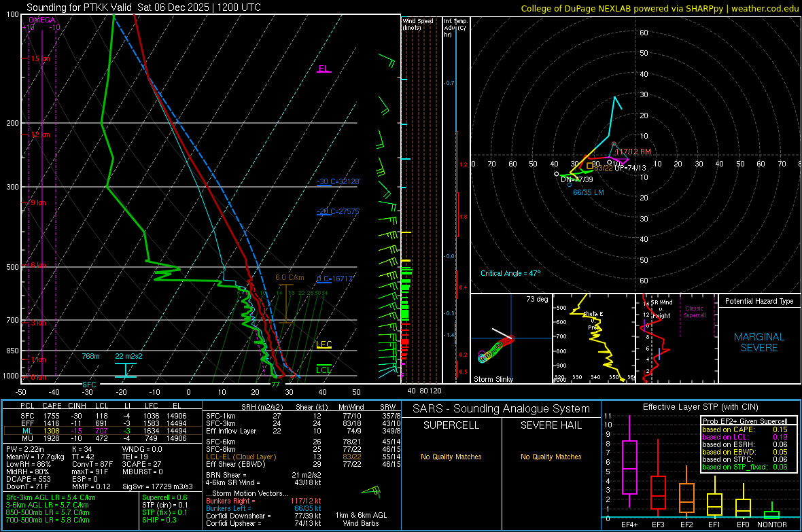Click the 'SFC-1km' shear table row
This screenshot has width=802, height=532.
pos(303,416)
